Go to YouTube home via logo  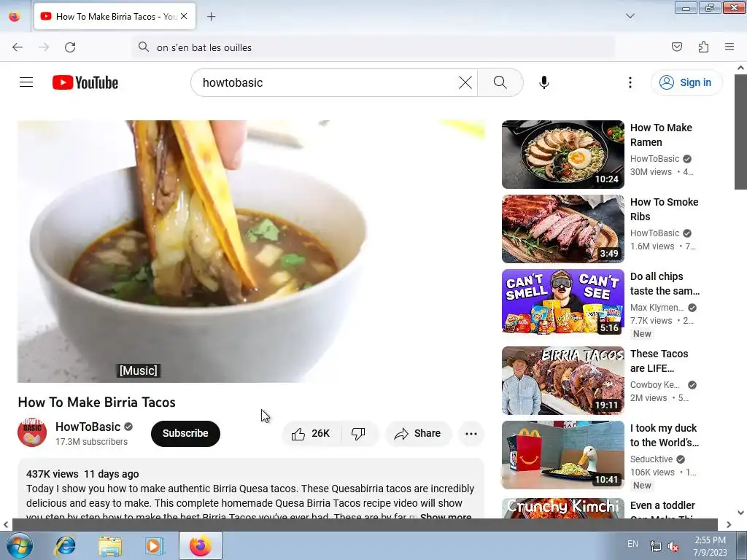click(x=85, y=82)
